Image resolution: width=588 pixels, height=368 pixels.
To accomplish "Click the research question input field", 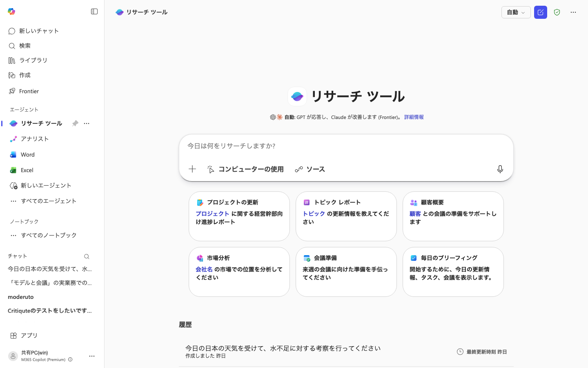I will pos(346,146).
